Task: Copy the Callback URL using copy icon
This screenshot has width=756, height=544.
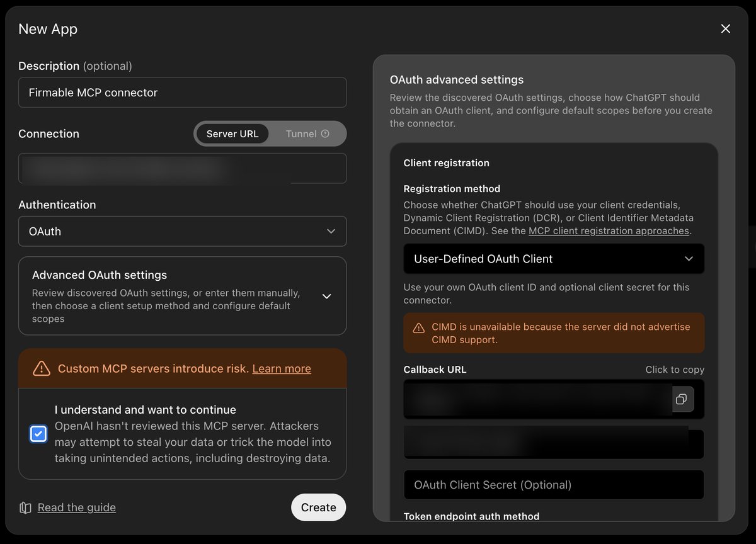Action: pos(682,399)
